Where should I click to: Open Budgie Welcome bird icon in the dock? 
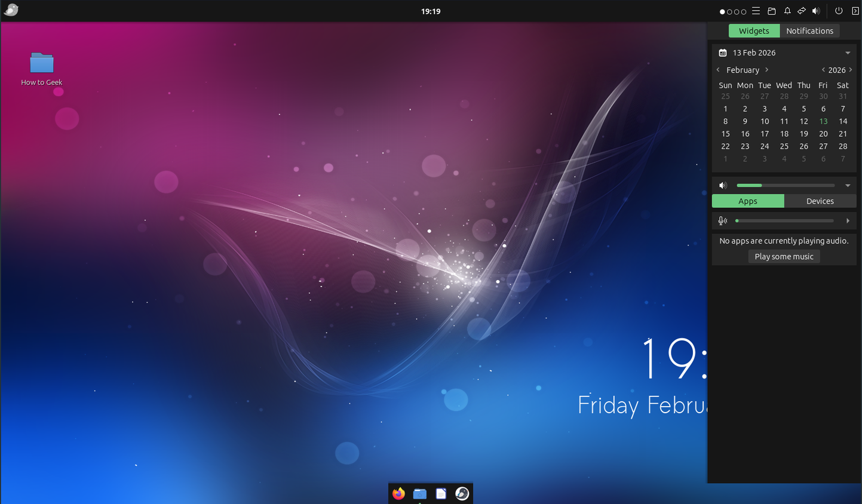pyautogui.click(x=462, y=493)
